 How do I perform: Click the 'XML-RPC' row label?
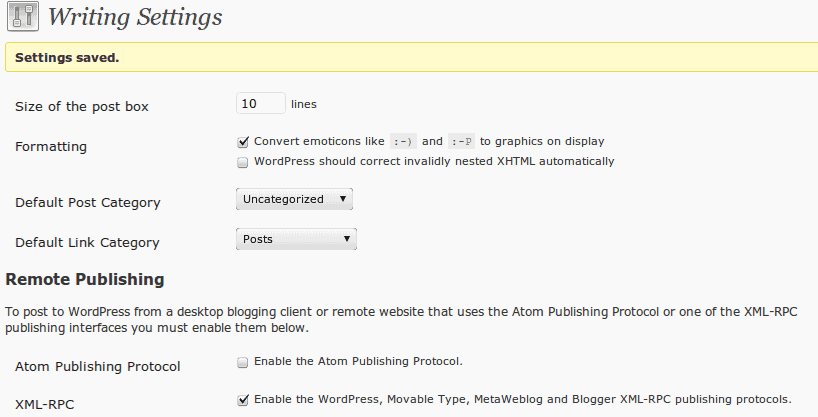[45, 405]
